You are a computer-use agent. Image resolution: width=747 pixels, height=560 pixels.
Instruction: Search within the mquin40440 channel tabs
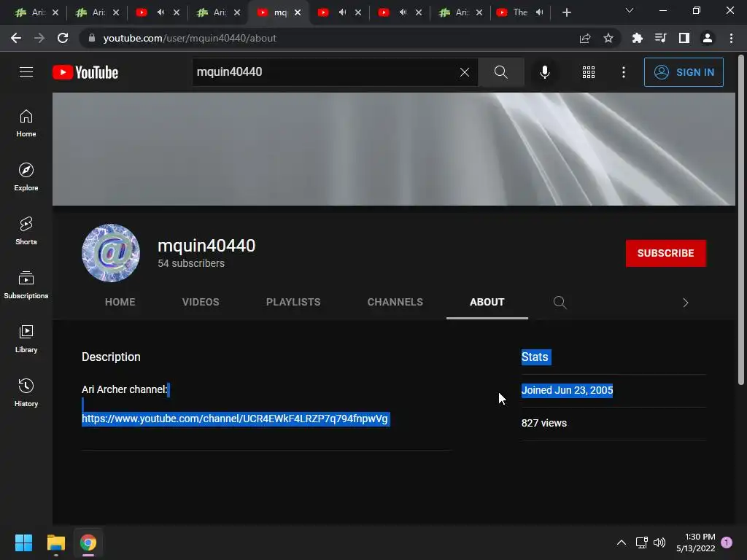click(x=560, y=303)
